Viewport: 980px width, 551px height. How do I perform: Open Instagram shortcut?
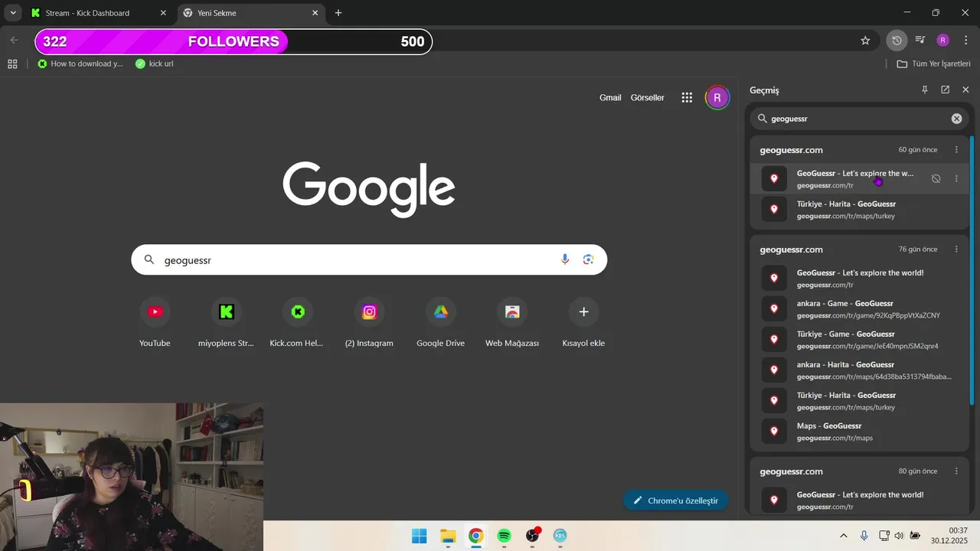[369, 321]
